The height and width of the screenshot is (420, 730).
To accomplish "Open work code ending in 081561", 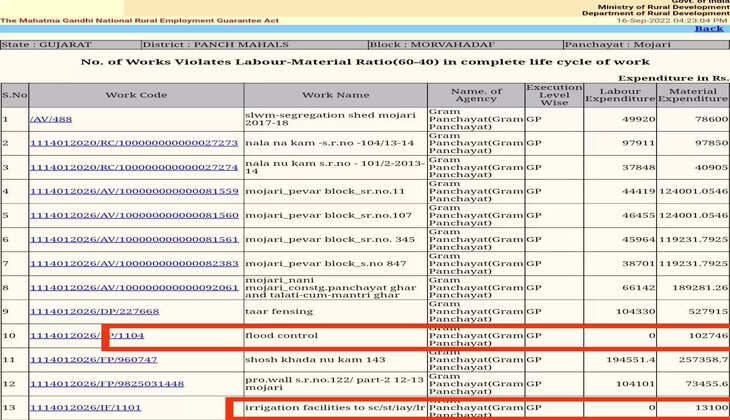I will [133, 239].
